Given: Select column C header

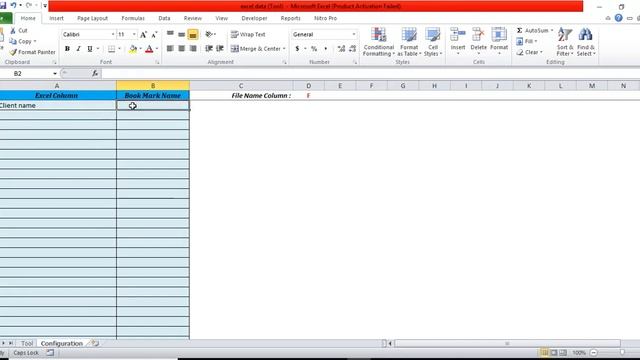Looking at the screenshot, I should [x=241, y=86].
